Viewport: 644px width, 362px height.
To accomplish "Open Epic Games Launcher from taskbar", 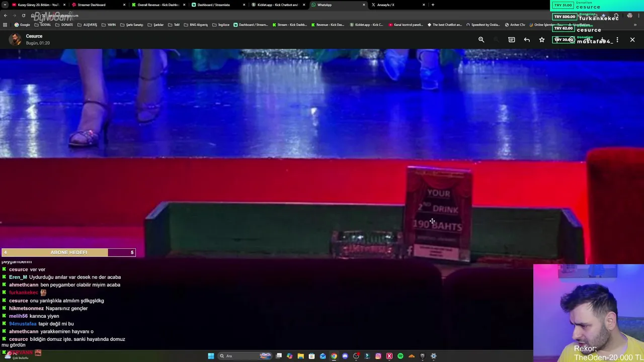I will [x=423, y=356].
